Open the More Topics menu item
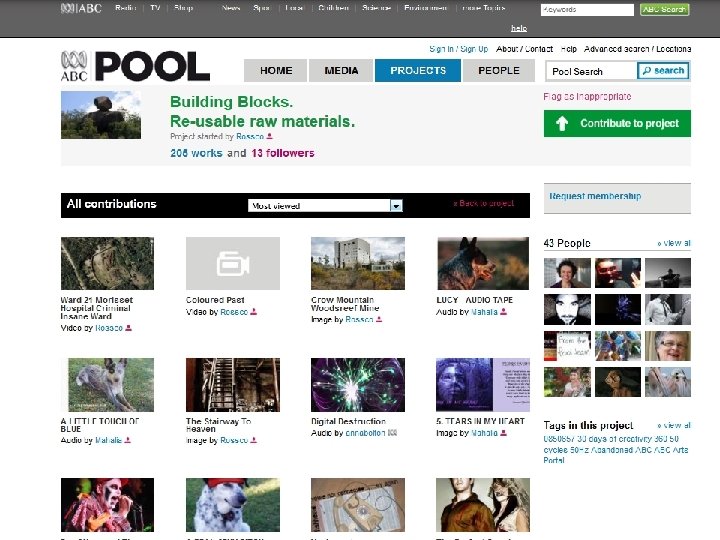720x540 pixels. 484,8
